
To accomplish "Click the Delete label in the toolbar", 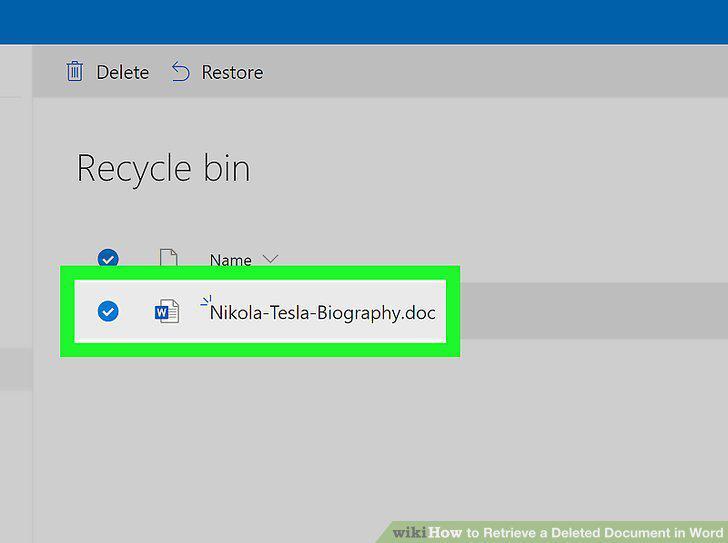I will pos(123,72).
